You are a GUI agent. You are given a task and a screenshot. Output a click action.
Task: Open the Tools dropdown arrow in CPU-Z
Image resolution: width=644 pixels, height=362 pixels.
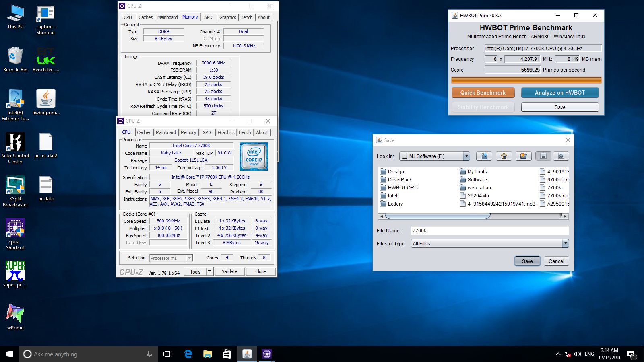pos(210,271)
